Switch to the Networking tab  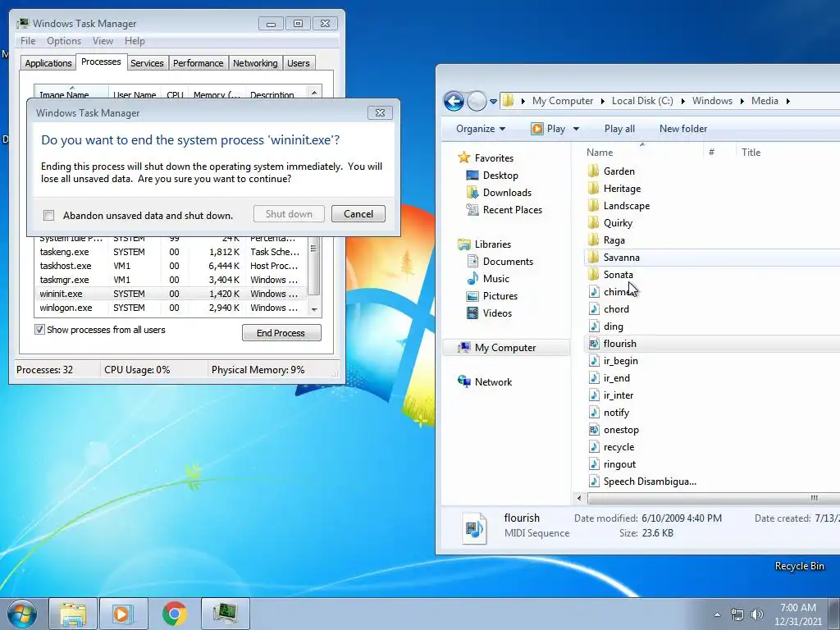click(x=255, y=63)
